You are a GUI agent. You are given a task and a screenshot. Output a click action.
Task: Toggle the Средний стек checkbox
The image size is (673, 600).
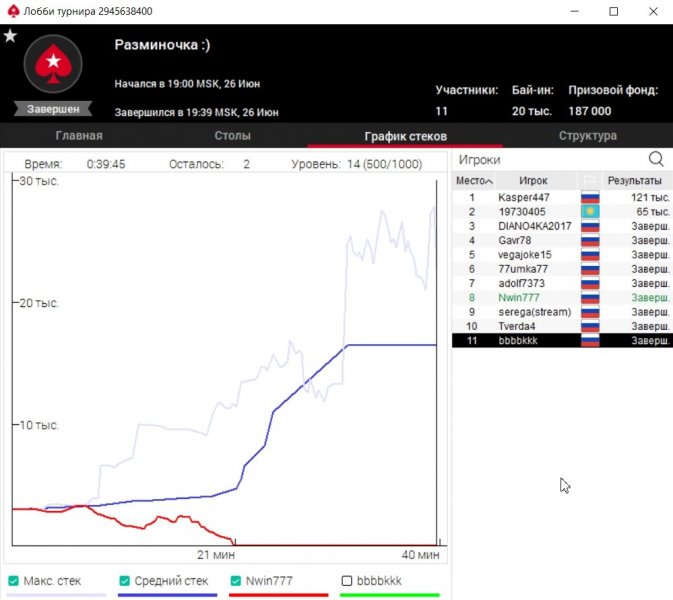(125, 581)
